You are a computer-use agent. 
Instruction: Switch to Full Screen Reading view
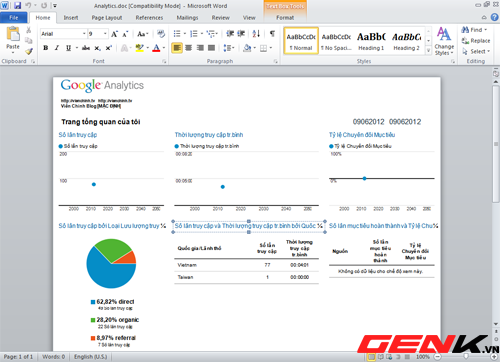tap(381, 357)
